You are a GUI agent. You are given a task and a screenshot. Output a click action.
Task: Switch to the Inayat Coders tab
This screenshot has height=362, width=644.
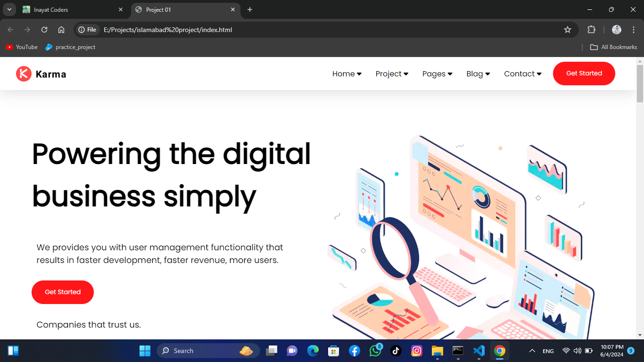71,9
